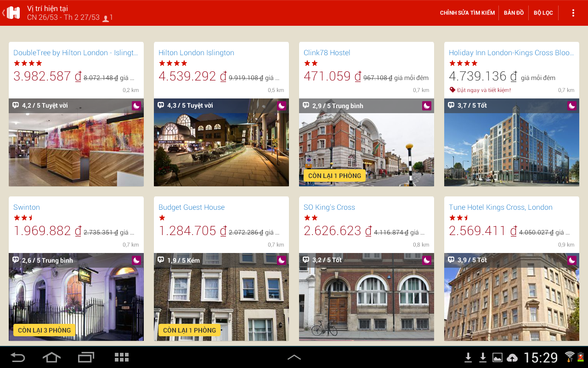Tap Android back navigation button

tap(18, 357)
